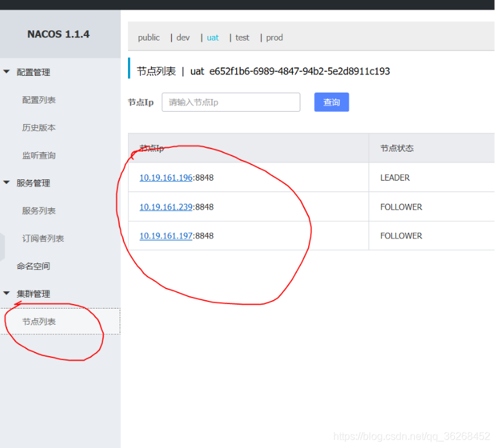Select 节点列表 under 集群管理
Image resolution: width=496 pixels, height=448 pixels.
pyautogui.click(x=39, y=321)
